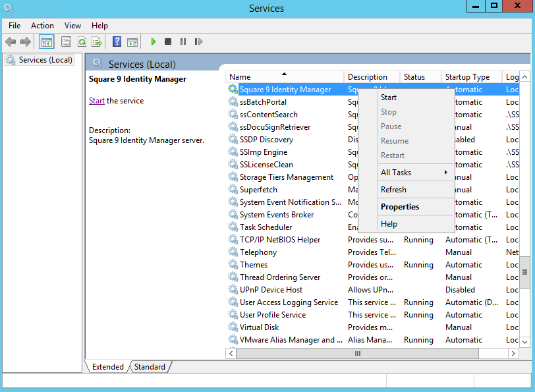
Task: Choose Start in the context menu
Action: (389, 98)
